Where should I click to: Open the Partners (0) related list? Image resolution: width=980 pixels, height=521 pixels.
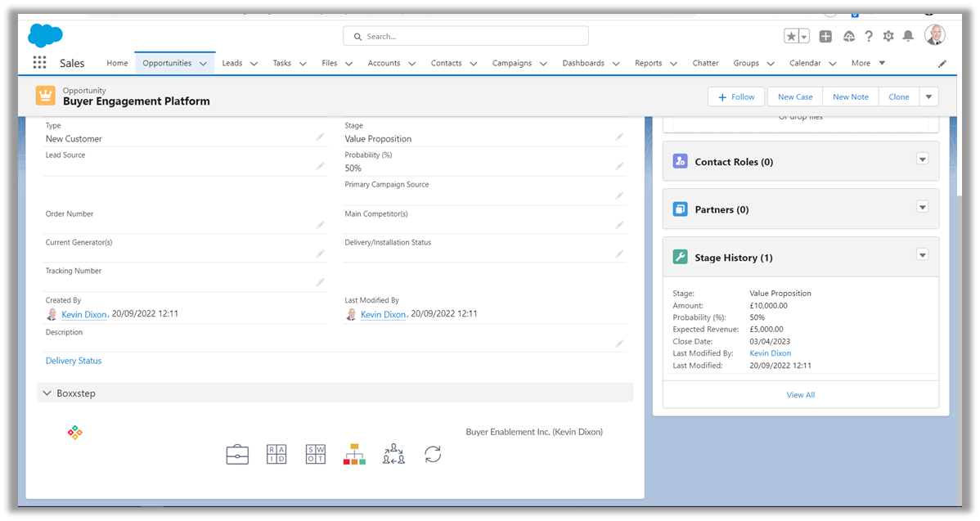pos(722,209)
